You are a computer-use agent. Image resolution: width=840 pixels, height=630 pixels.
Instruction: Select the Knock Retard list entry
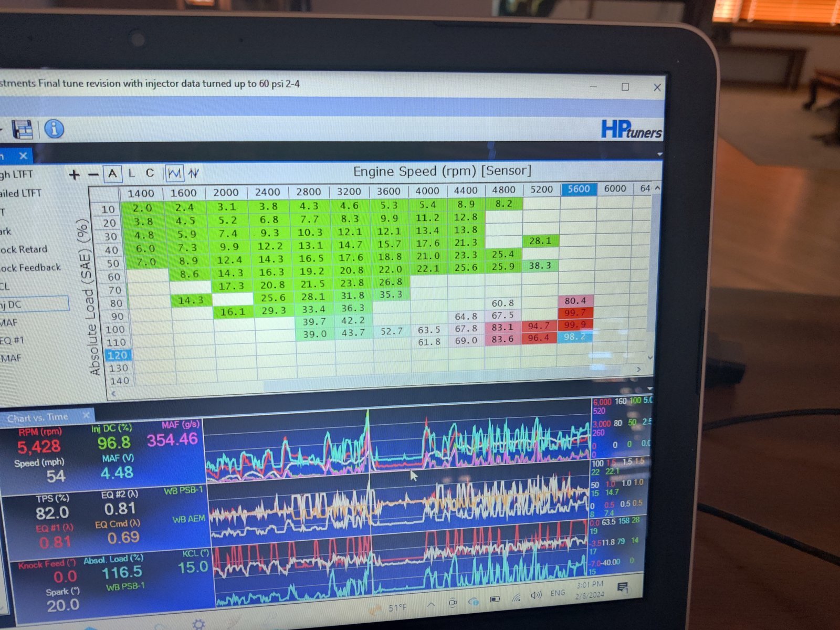click(x=24, y=249)
